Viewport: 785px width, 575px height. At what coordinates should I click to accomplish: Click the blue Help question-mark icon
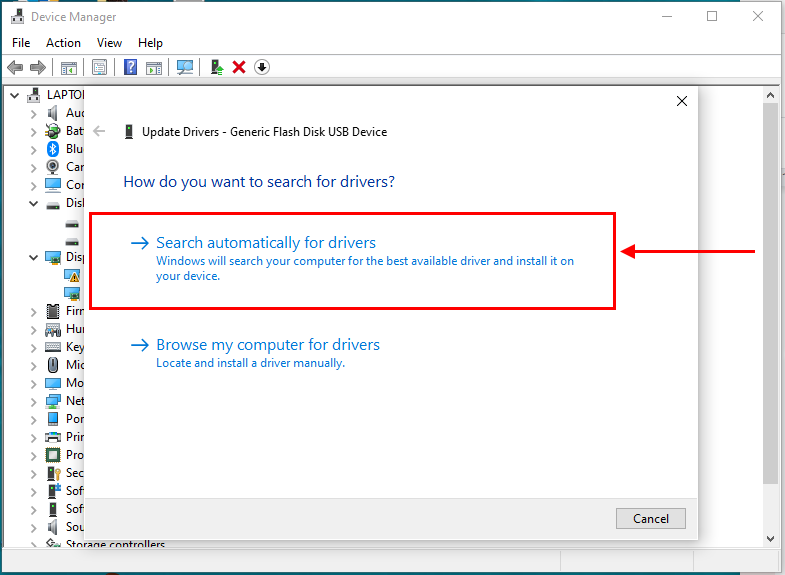pyautogui.click(x=130, y=67)
